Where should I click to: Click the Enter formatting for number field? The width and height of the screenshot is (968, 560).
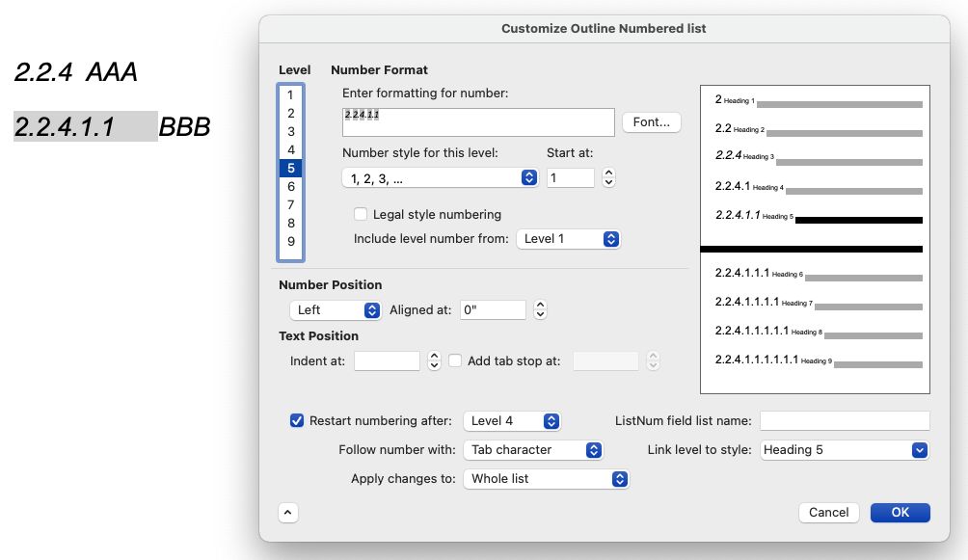(x=478, y=122)
